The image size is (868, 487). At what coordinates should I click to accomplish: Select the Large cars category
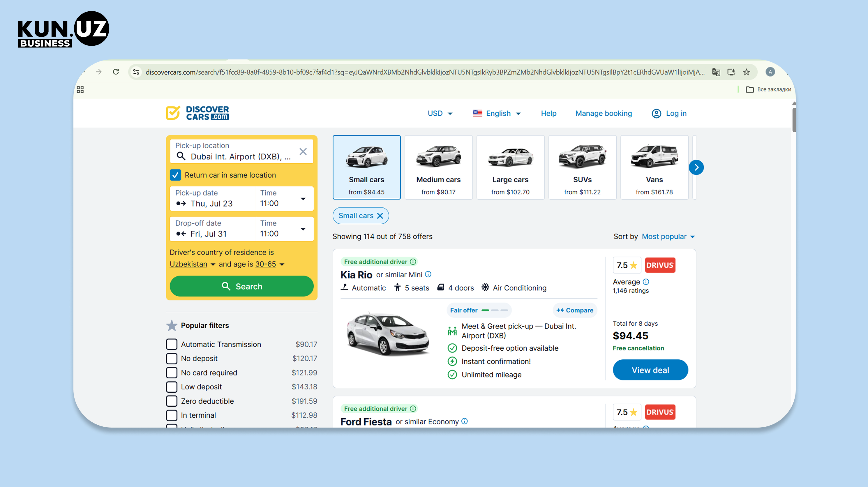[x=511, y=167]
